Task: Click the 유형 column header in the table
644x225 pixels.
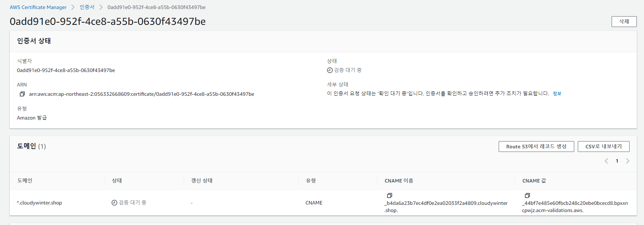Action: (x=311, y=181)
